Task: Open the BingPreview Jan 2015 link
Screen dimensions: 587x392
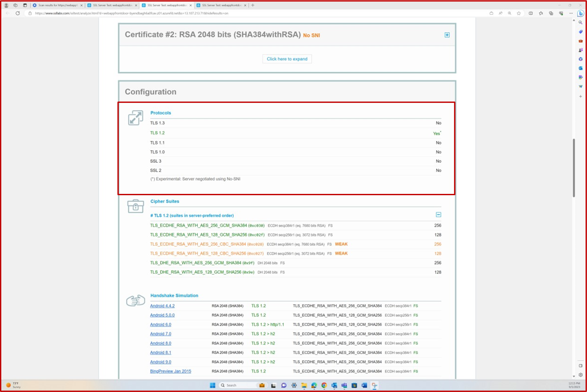Action: point(171,371)
